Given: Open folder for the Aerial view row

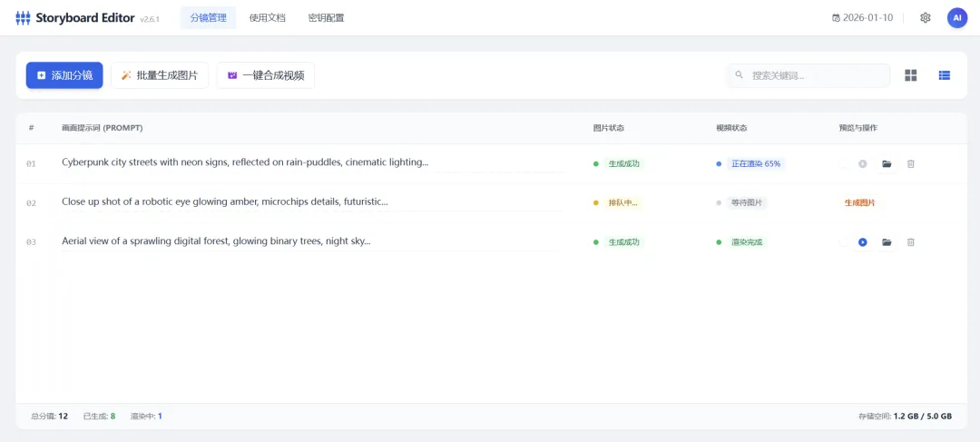Looking at the screenshot, I should click(x=887, y=242).
